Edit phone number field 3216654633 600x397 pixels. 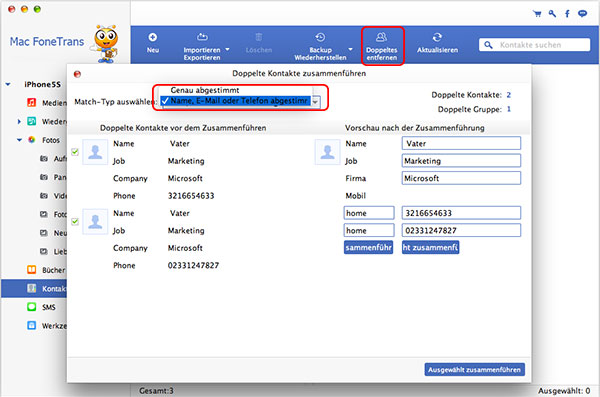(x=461, y=213)
